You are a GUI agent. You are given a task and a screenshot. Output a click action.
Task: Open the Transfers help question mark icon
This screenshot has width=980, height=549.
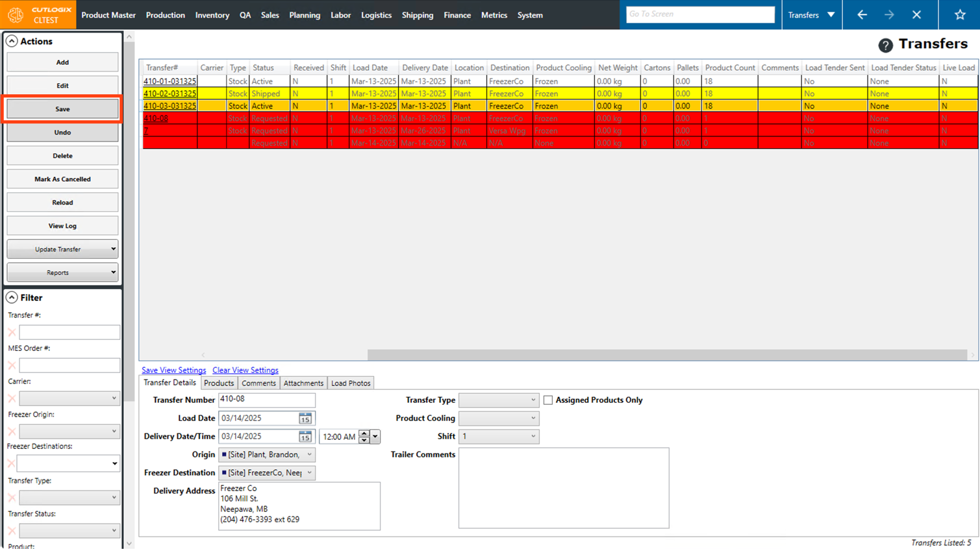pyautogui.click(x=885, y=45)
